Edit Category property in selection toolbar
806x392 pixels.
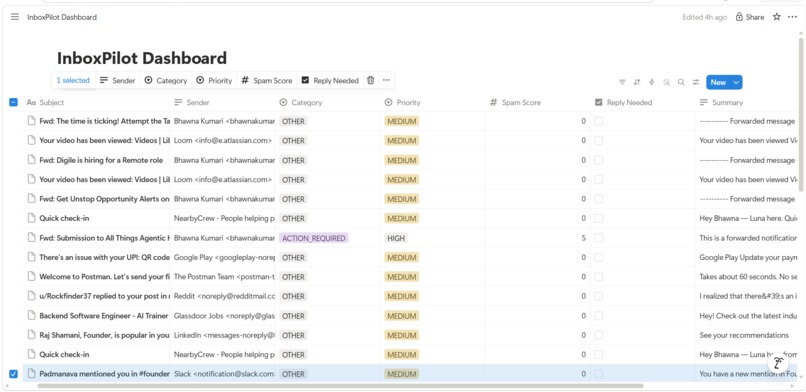pyautogui.click(x=166, y=80)
